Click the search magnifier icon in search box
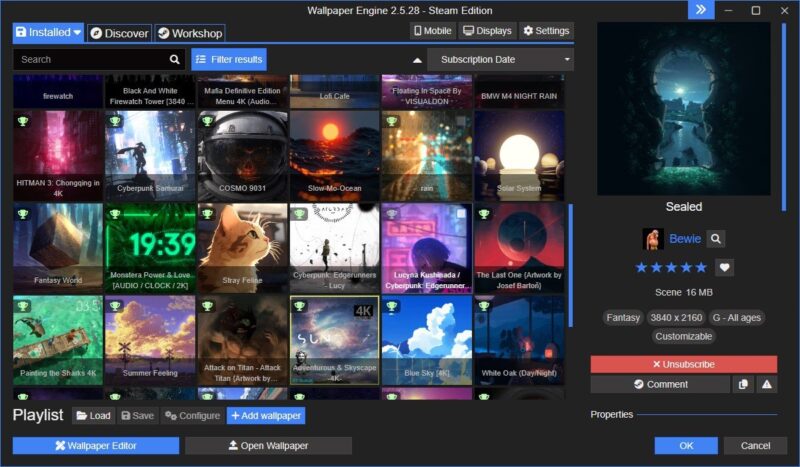 174,60
